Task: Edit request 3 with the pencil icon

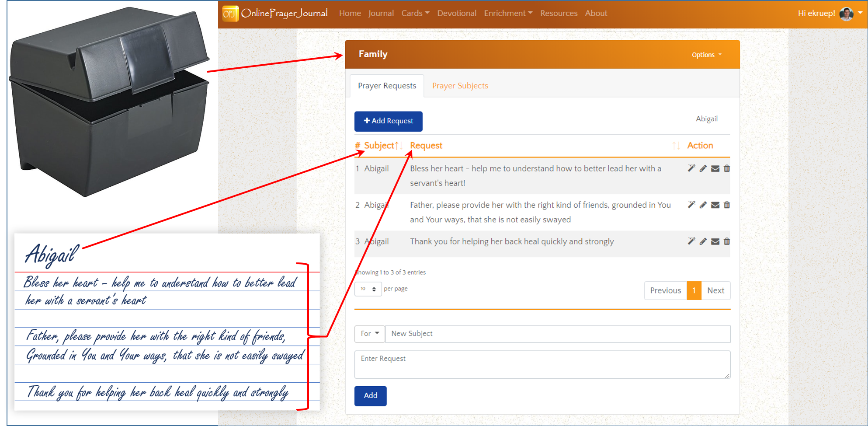Action: coord(703,241)
